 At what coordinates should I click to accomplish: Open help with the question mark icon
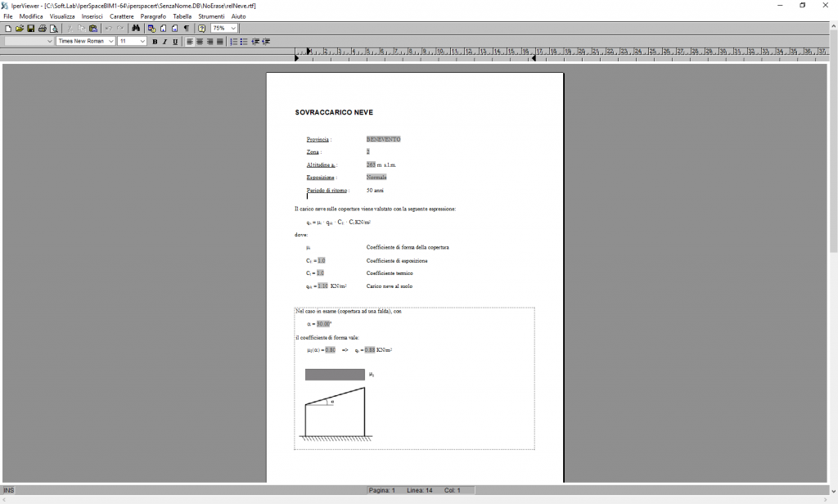(201, 29)
